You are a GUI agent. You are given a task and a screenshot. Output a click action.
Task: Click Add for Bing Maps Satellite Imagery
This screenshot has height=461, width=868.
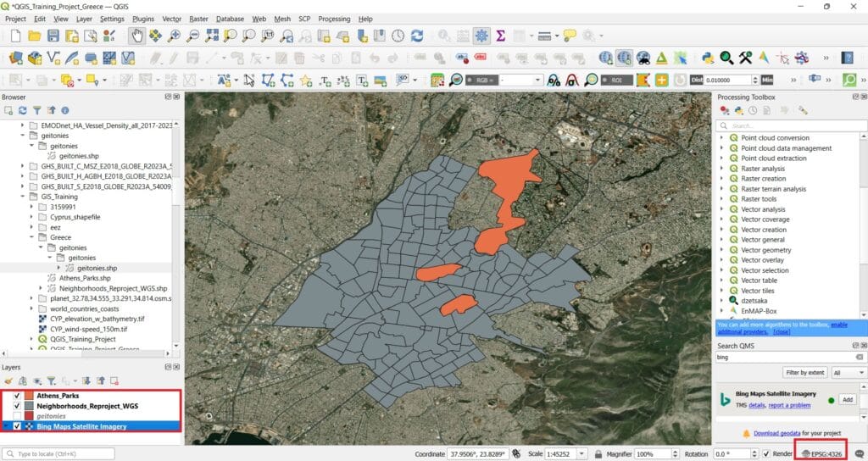848,400
